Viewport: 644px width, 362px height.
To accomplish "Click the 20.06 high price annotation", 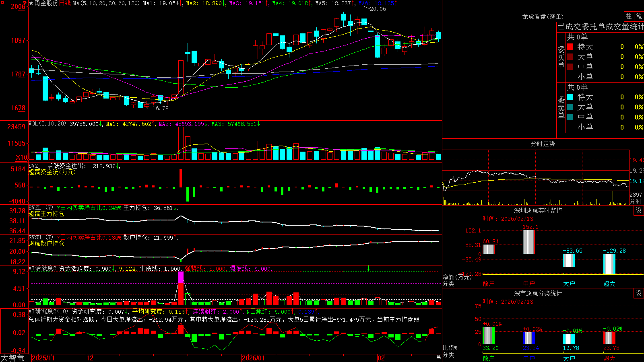I will coord(378,9).
